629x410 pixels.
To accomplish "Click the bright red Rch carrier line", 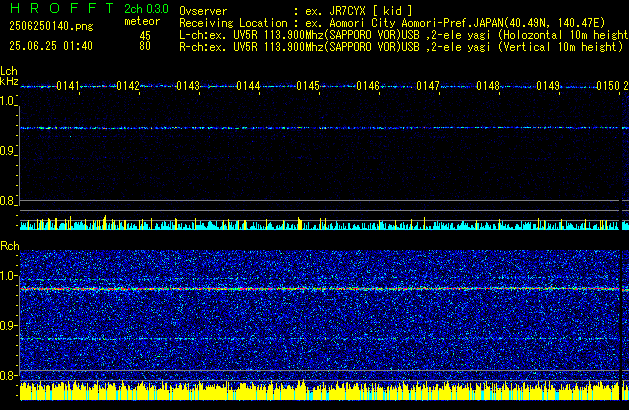I will (320, 289).
